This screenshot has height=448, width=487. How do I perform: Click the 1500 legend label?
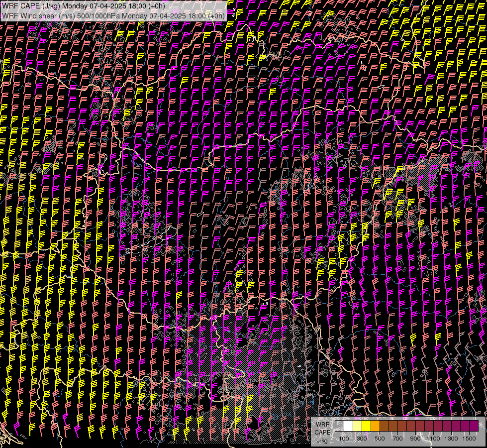point(469,439)
